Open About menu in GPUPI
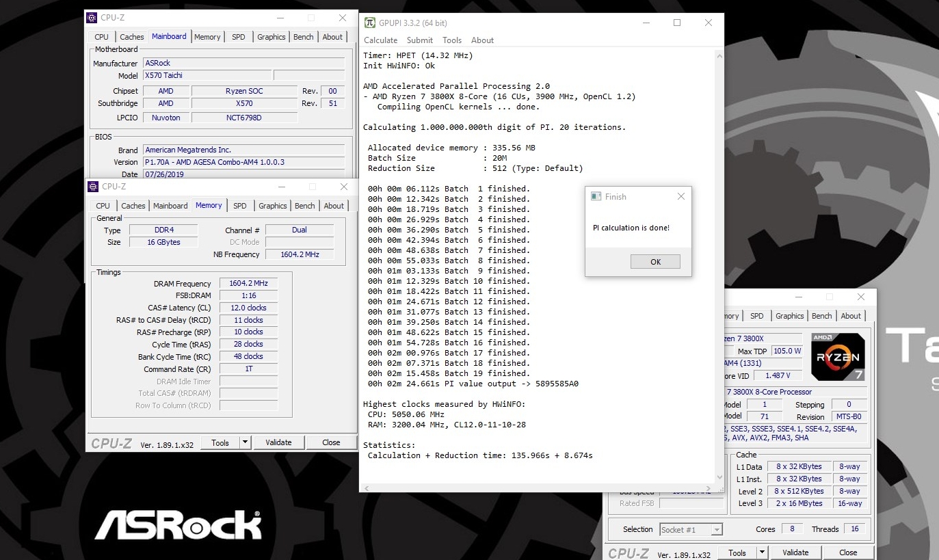 [x=482, y=40]
